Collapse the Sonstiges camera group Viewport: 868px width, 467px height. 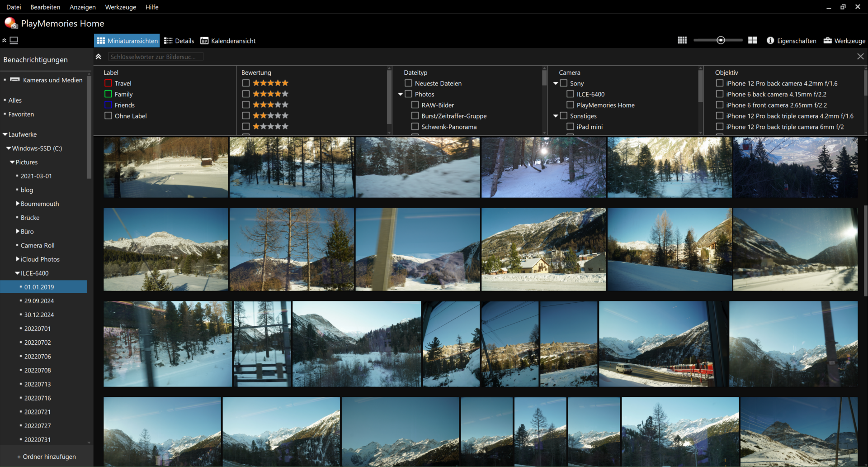point(556,116)
